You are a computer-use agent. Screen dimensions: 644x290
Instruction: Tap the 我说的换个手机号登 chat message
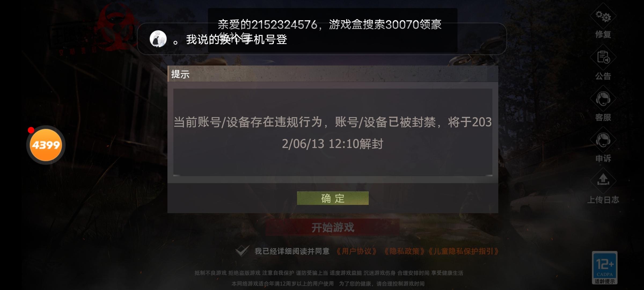[236, 40]
